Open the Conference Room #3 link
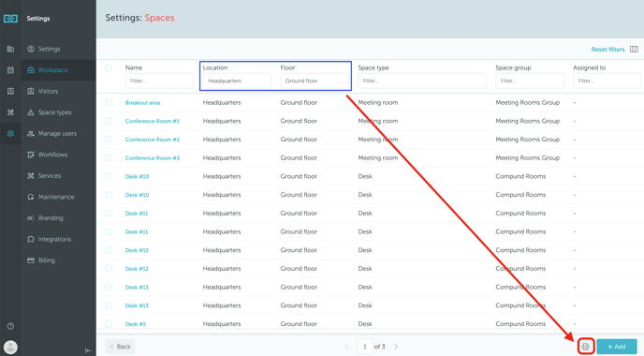Viewport: 644px width, 356px height. 153,158
